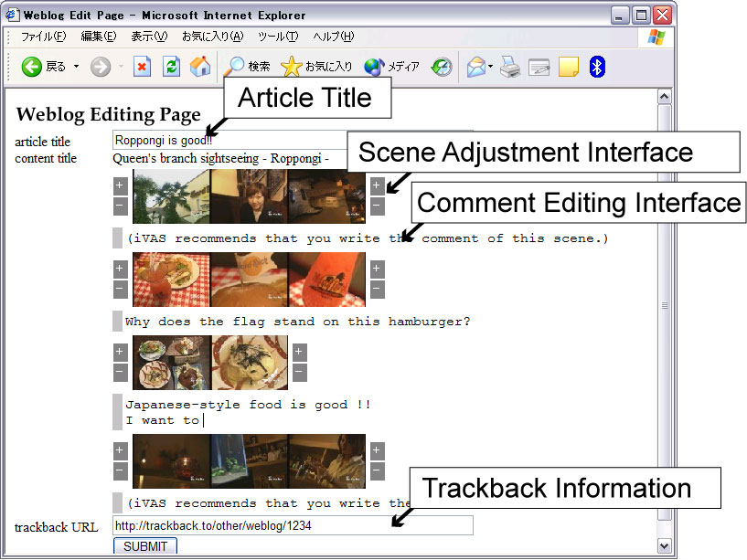Select the palm tree building thumbnail
Viewport: 747px width, 560px height.
tap(171, 196)
